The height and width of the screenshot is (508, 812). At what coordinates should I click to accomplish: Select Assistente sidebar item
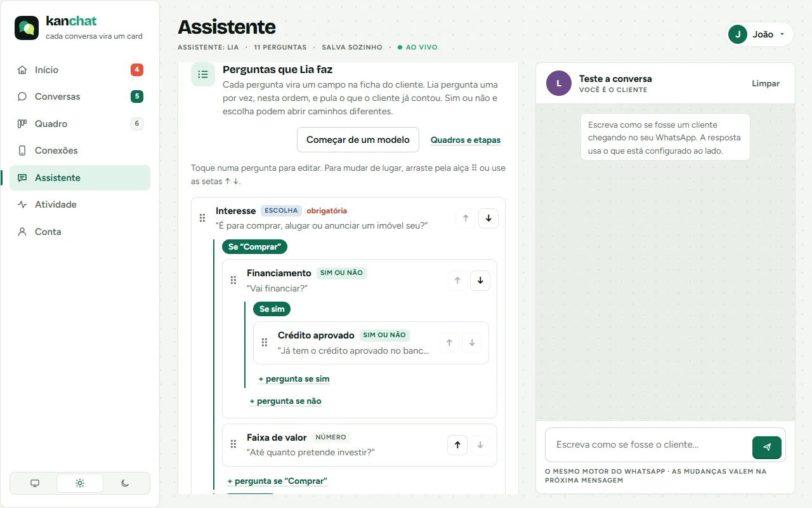click(80, 178)
